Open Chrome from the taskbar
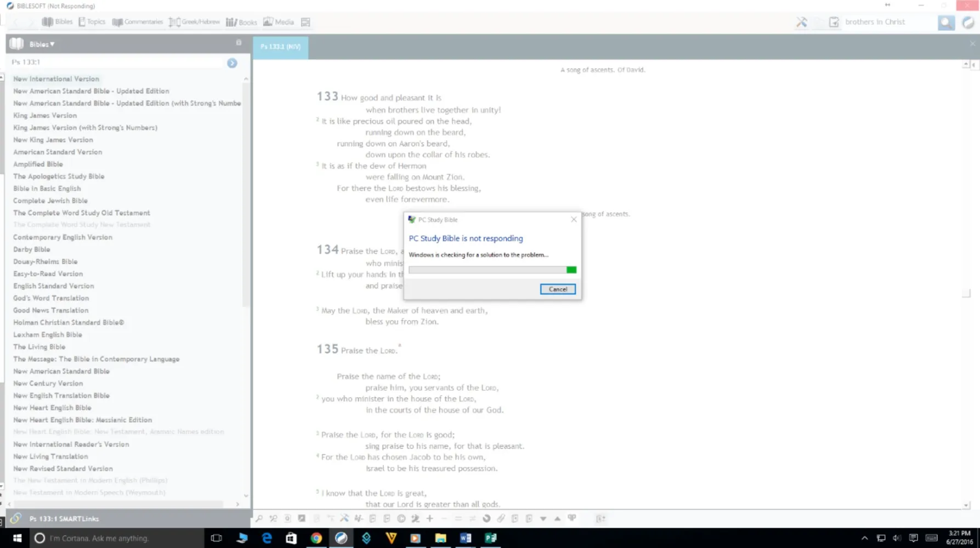 click(x=316, y=538)
